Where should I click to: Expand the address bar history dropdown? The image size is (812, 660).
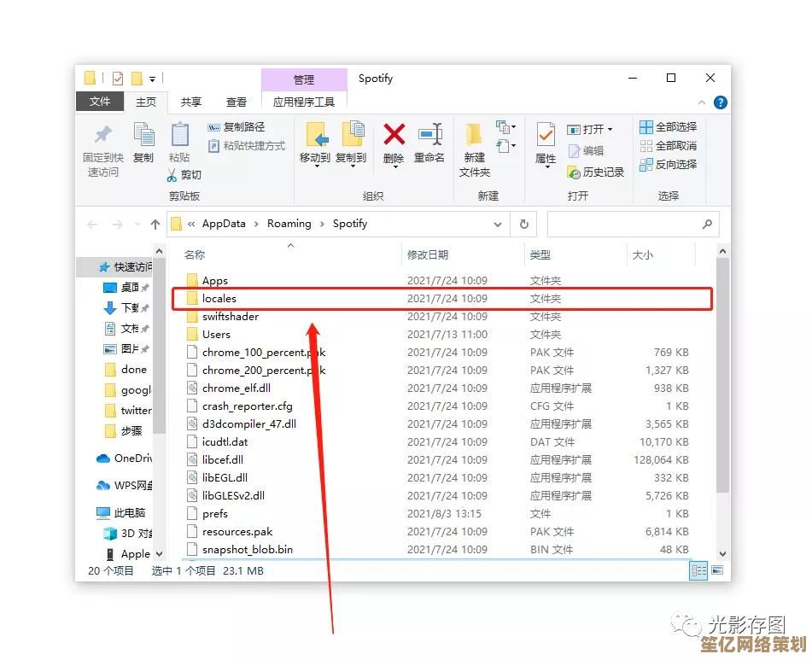click(498, 225)
